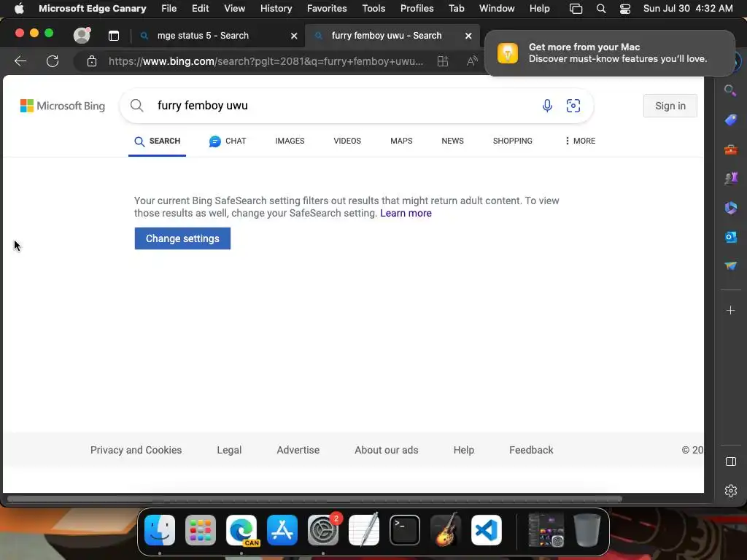Activate the Read Aloud icon
Viewport: 747px width, 560px height.
tap(472, 61)
